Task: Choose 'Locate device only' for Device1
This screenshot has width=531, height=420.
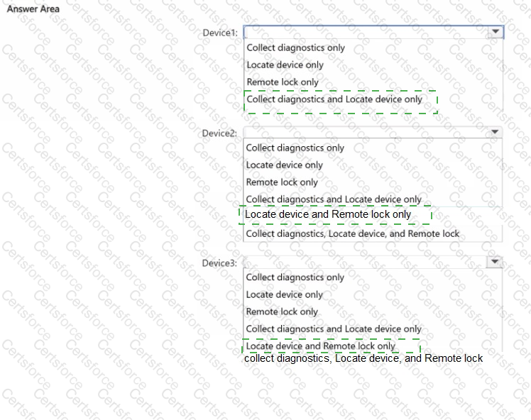Action: click(285, 65)
